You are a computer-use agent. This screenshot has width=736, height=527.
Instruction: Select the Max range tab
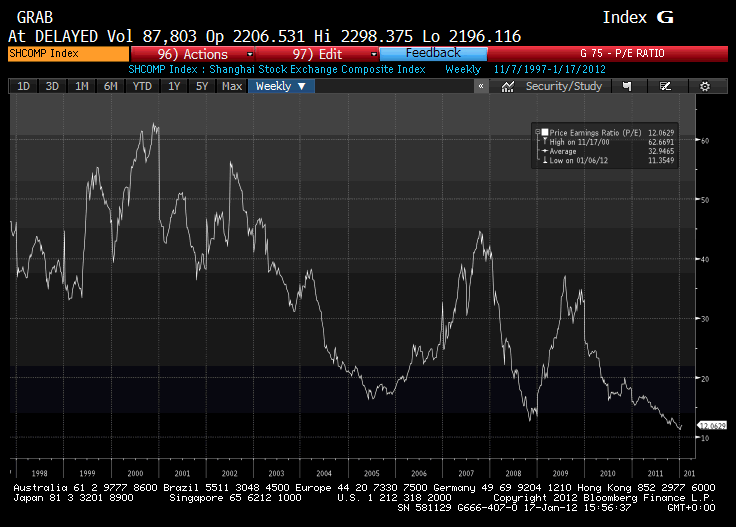pyautogui.click(x=232, y=86)
